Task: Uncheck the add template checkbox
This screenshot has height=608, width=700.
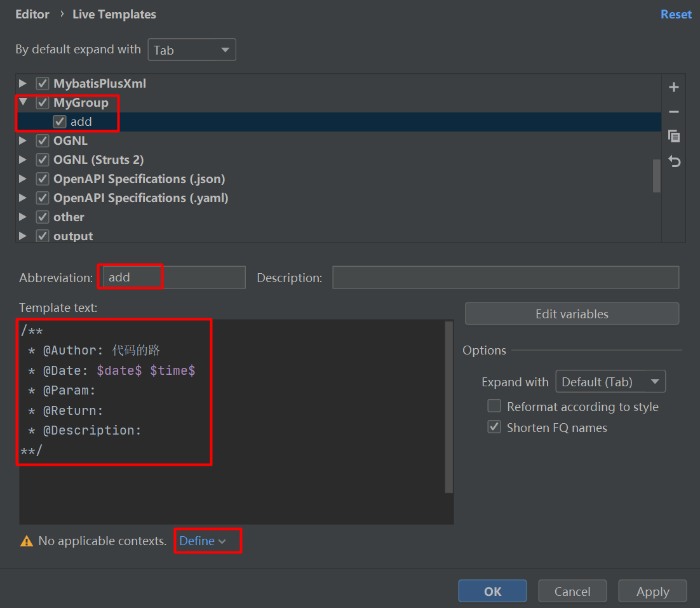Action: pyautogui.click(x=59, y=121)
